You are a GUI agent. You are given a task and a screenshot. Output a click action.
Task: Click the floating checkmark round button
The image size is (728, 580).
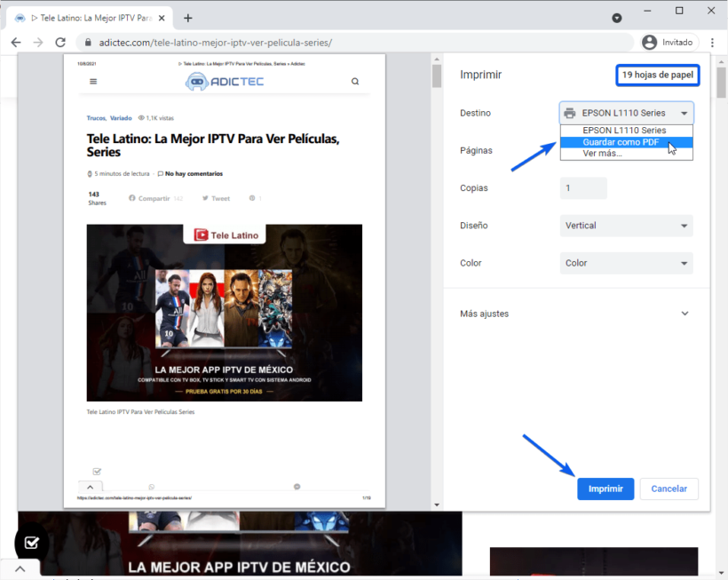[32, 542]
